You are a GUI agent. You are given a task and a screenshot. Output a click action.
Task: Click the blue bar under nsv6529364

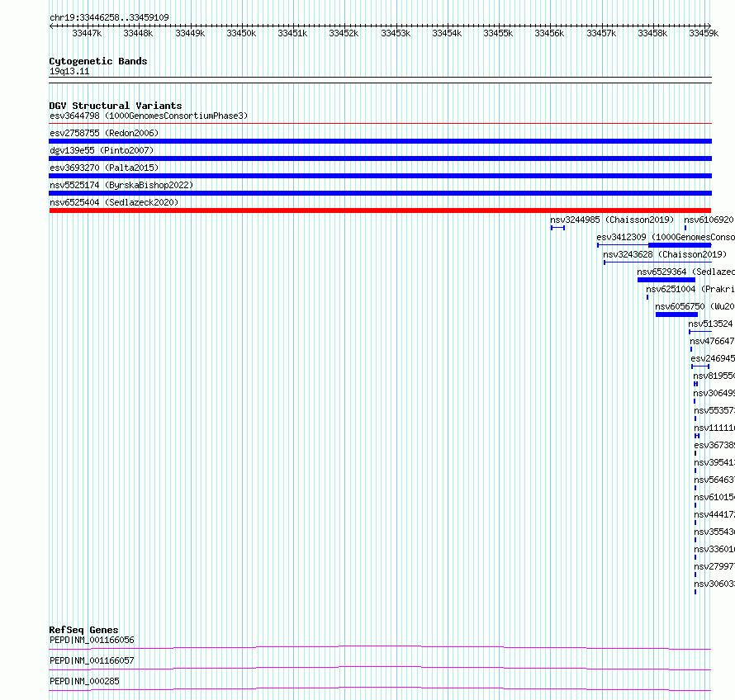click(x=666, y=280)
